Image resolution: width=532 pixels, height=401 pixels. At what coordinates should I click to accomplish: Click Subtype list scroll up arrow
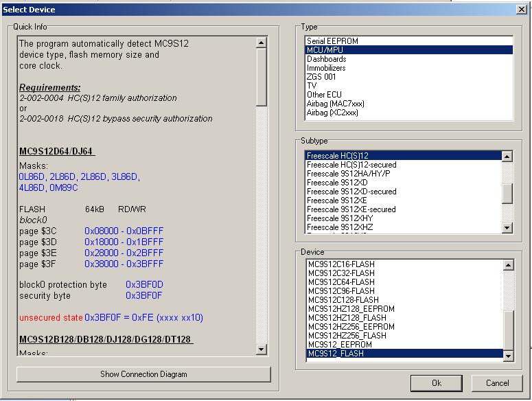(507, 157)
